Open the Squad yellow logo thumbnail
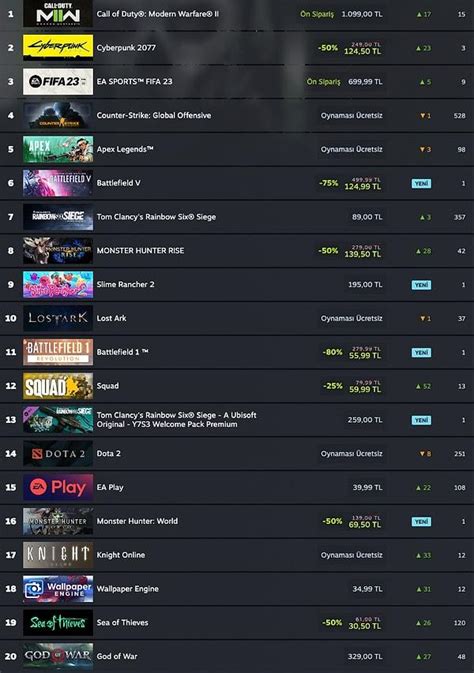This screenshot has height=673, width=474. pos(58,385)
